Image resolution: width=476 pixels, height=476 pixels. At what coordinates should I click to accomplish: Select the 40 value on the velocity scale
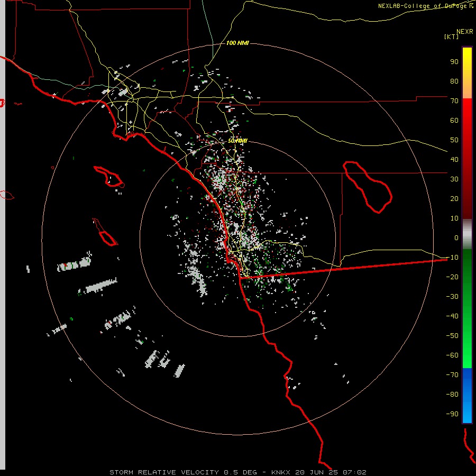(454, 159)
